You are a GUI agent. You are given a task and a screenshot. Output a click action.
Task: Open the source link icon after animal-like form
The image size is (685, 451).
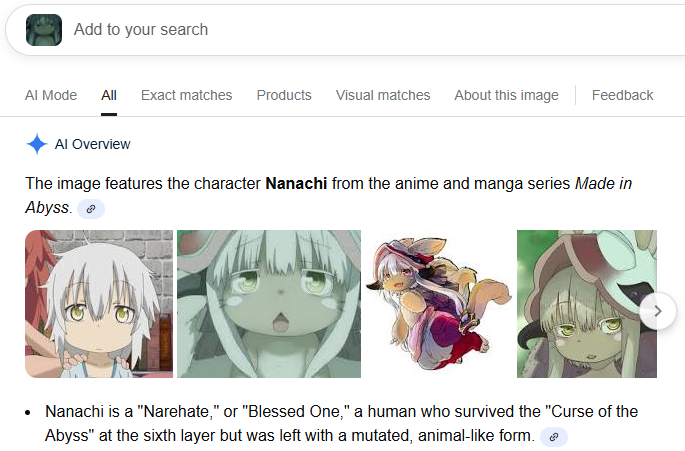pos(554,437)
